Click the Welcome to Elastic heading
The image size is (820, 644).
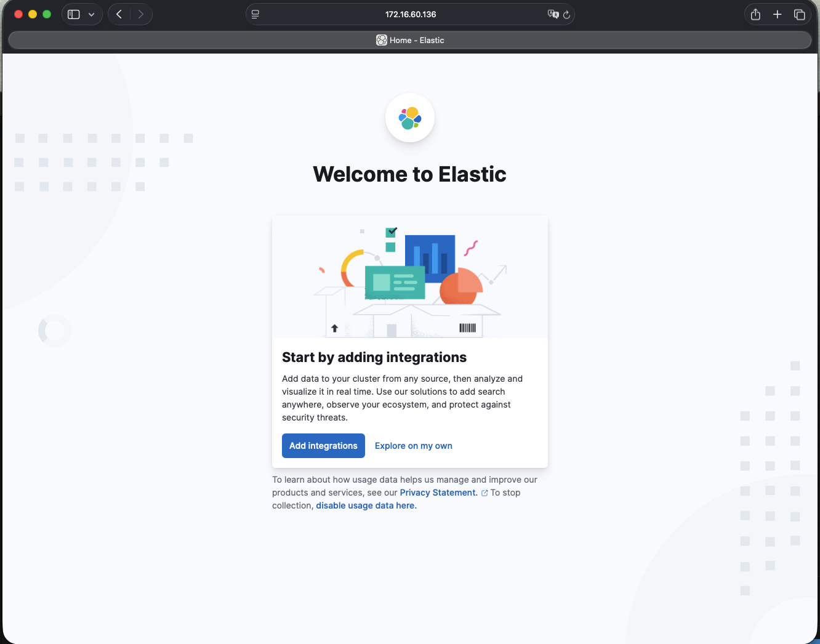pos(410,174)
